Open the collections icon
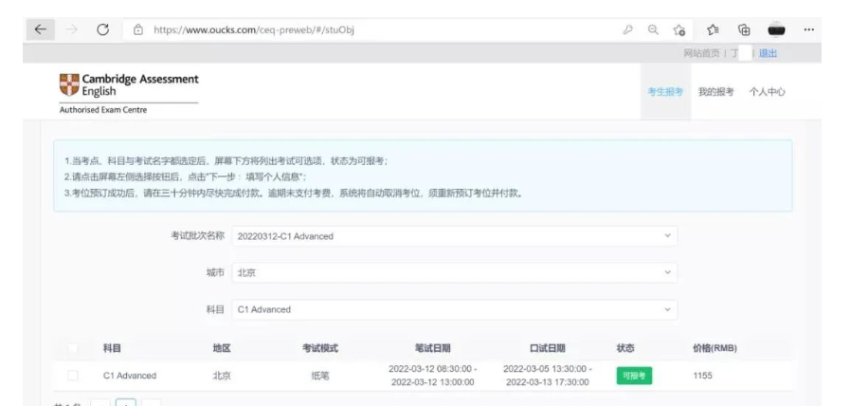This screenshot has height=406, width=868. pyautogui.click(x=745, y=30)
